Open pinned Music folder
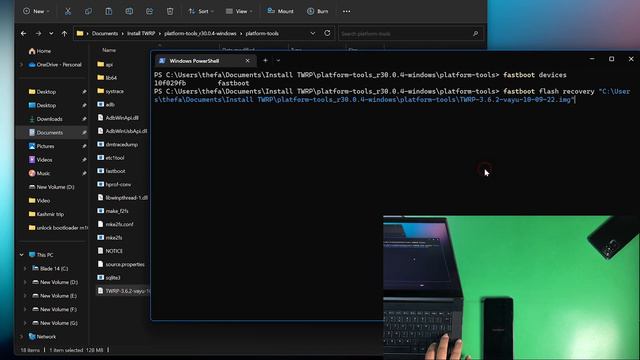The width and height of the screenshot is (640, 360). pos(43,173)
